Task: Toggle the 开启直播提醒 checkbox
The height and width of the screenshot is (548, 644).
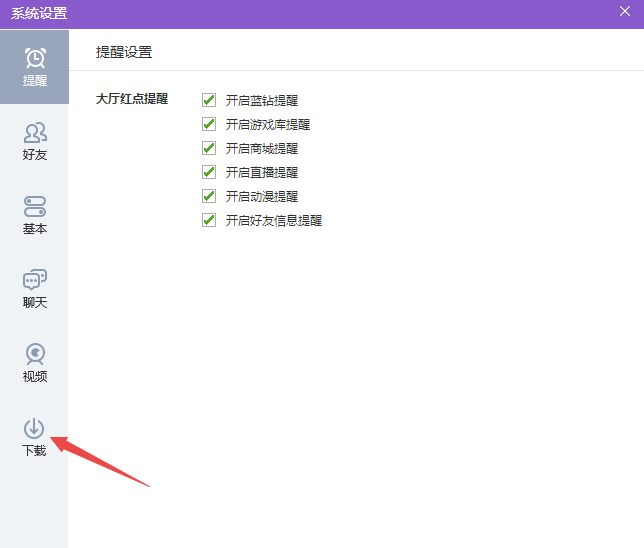Action: point(209,172)
